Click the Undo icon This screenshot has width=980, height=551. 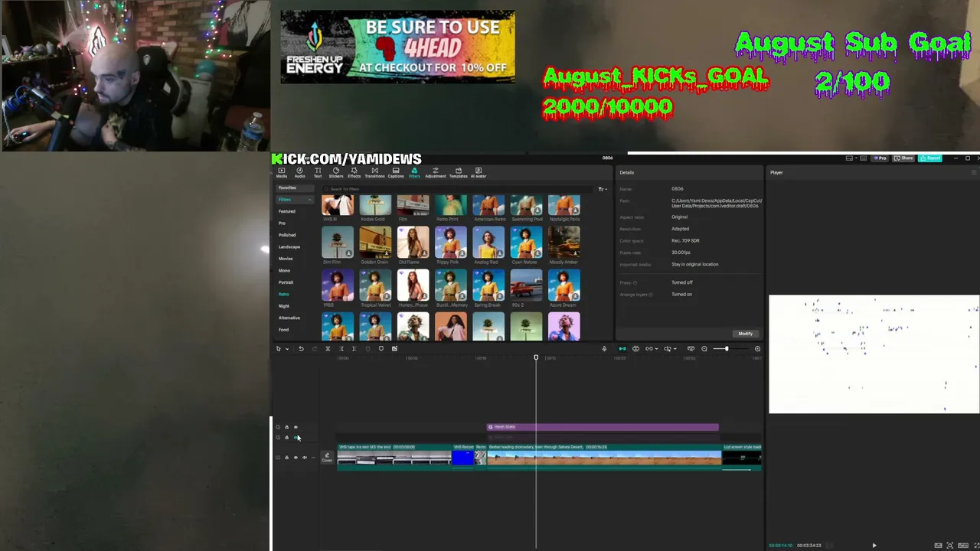301,349
